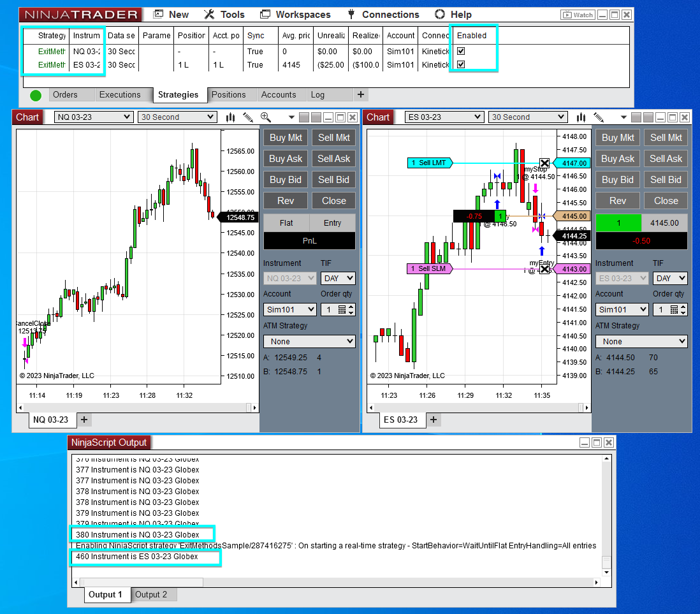Cancel the Sell SLM order with X
The width and height of the screenshot is (700, 614).
tap(544, 269)
